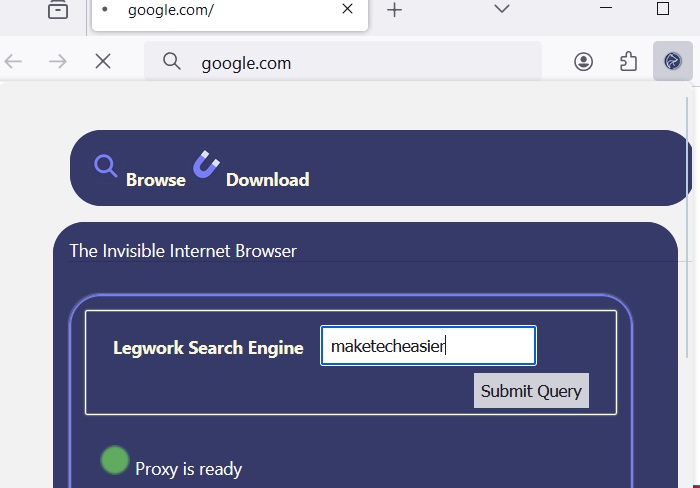Click the 'Legwork Search Engine' label
The height and width of the screenshot is (488, 700).
(208, 347)
